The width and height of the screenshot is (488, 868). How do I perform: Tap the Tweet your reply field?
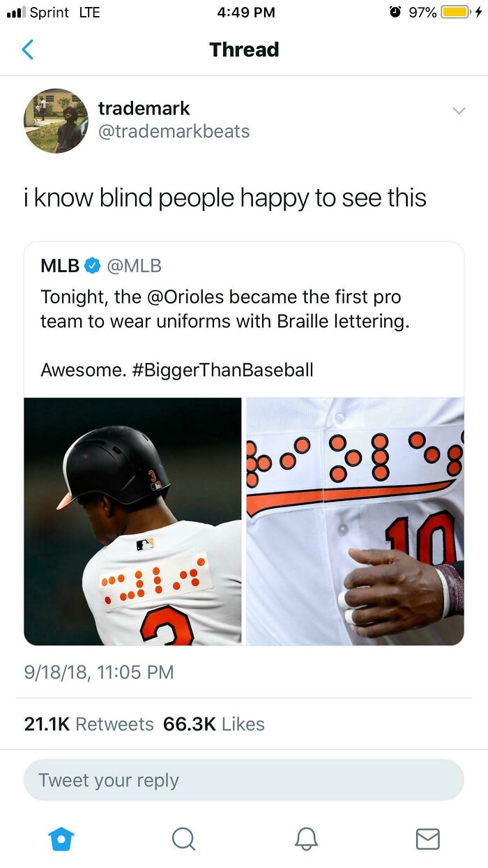(243, 780)
